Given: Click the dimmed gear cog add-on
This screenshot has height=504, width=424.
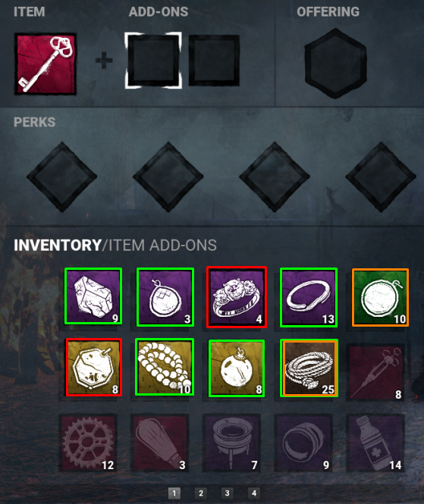Looking at the screenshot, I should coord(89,443).
